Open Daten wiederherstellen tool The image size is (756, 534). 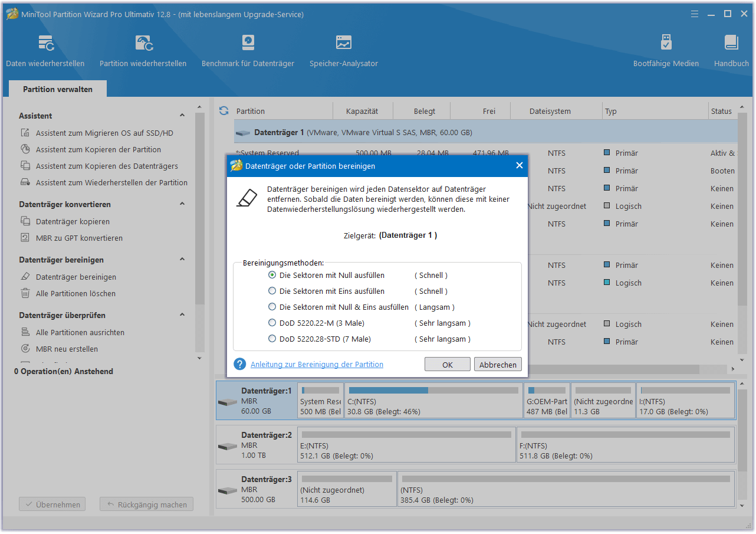(x=45, y=51)
